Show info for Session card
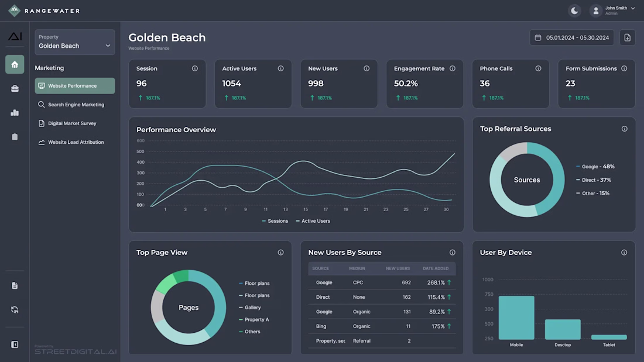 pos(195,68)
